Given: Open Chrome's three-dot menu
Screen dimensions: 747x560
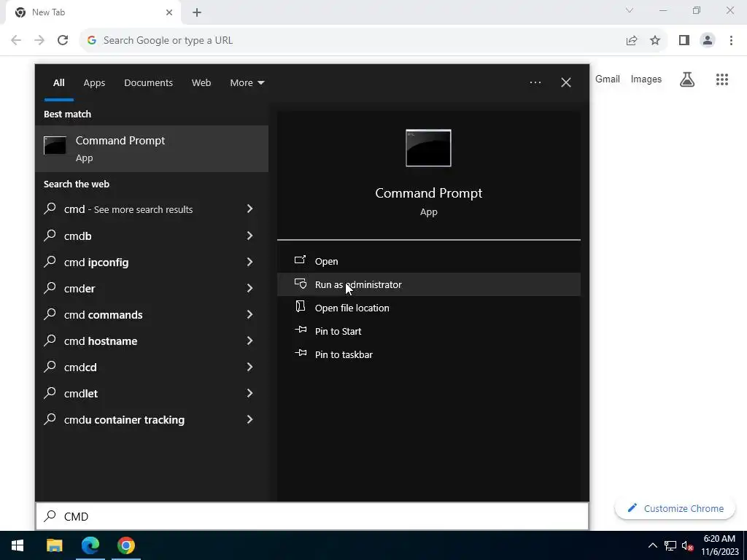Looking at the screenshot, I should 731,41.
